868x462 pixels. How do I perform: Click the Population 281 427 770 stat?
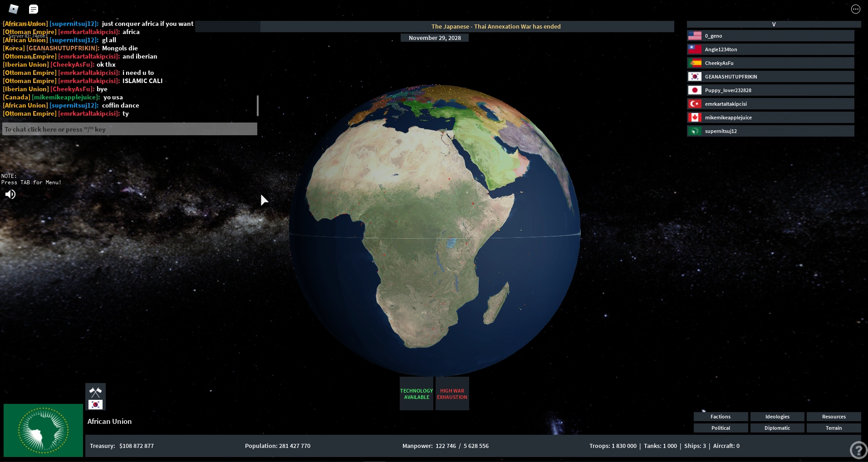click(x=278, y=446)
